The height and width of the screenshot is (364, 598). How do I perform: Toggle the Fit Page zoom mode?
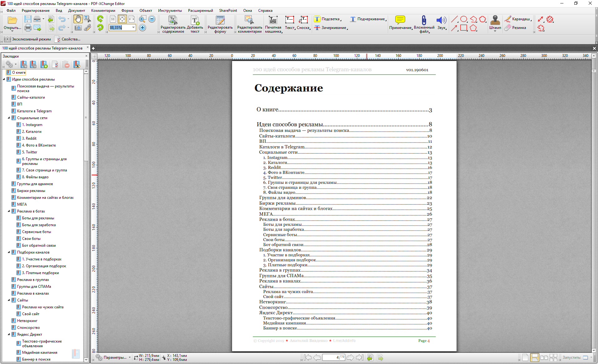(x=122, y=19)
